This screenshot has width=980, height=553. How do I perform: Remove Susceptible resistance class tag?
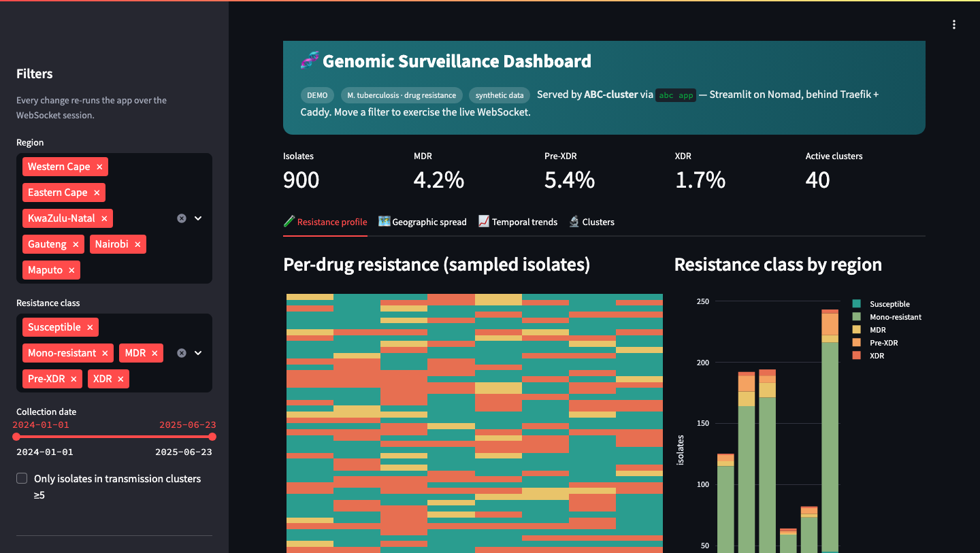tap(90, 327)
